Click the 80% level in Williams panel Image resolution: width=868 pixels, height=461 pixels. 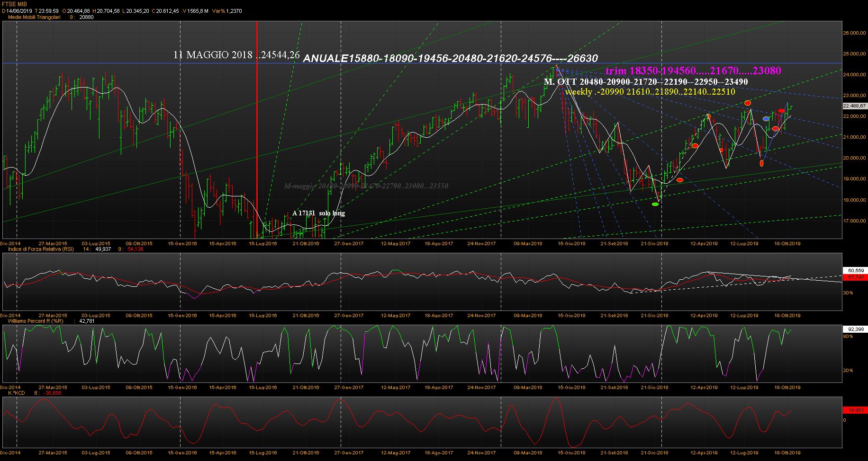(x=848, y=337)
